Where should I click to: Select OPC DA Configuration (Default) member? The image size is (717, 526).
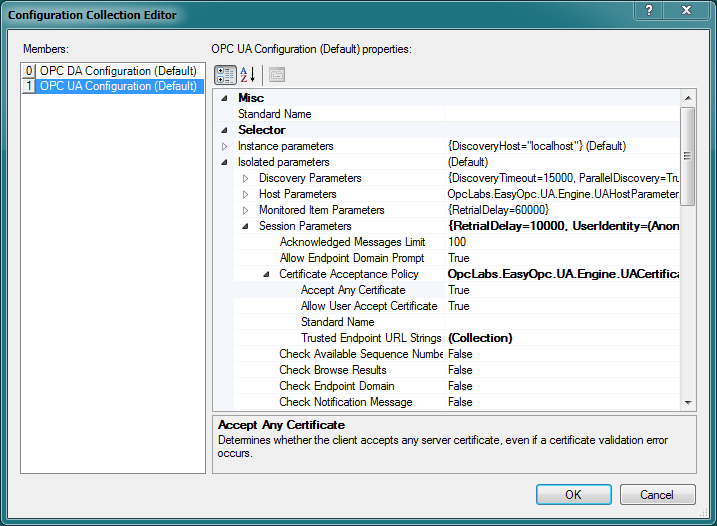110,71
